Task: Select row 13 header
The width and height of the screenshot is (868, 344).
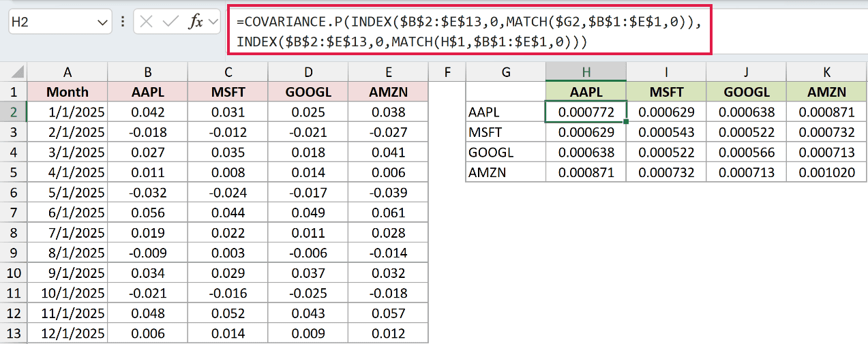Action: (x=14, y=333)
